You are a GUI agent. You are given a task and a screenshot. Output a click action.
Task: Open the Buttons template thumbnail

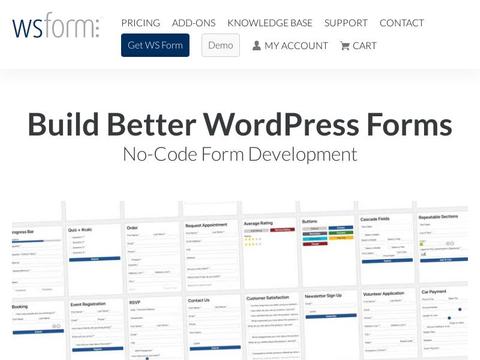pos(328,251)
